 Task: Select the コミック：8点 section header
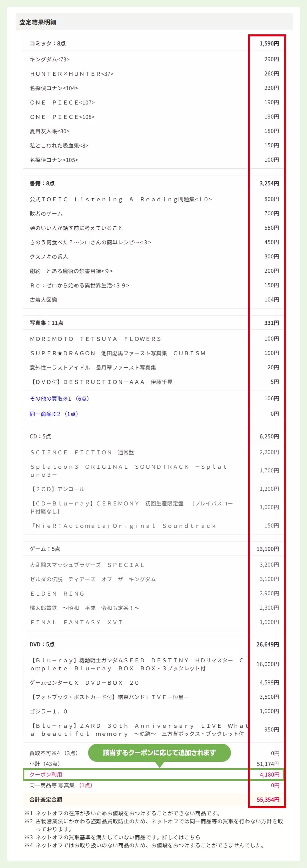point(47,43)
